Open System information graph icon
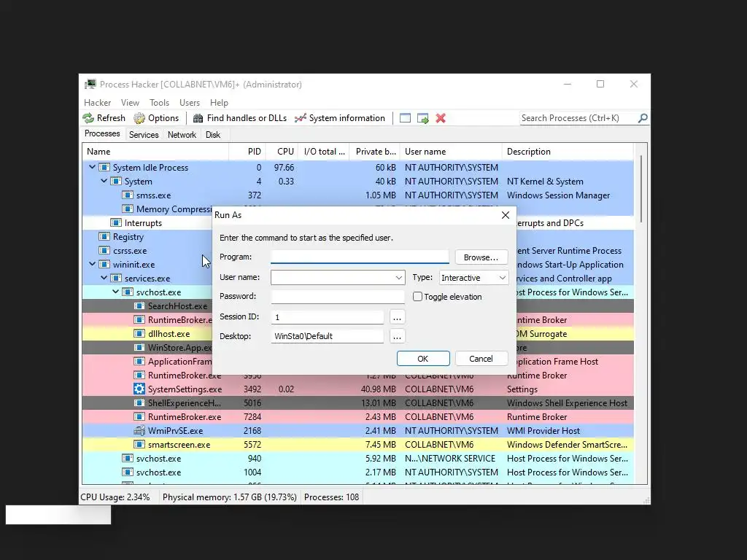Viewport: 747px width, 560px height. tap(300, 118)
